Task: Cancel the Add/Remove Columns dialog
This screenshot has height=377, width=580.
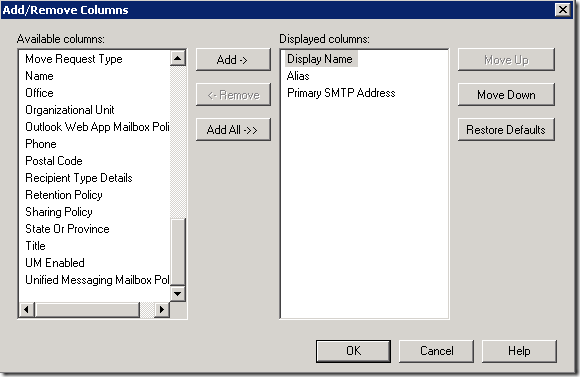Action: point(436,351)
